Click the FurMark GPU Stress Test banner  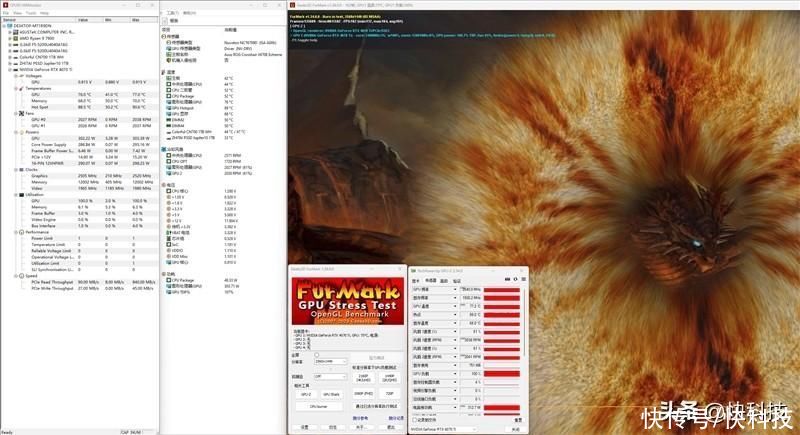[347, 301]
